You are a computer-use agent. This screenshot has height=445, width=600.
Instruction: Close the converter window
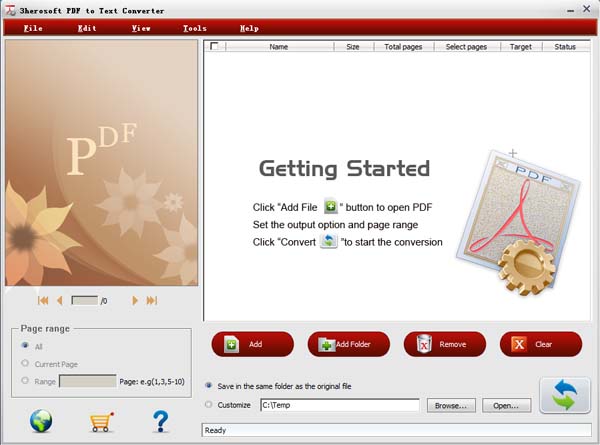point(586,8)
